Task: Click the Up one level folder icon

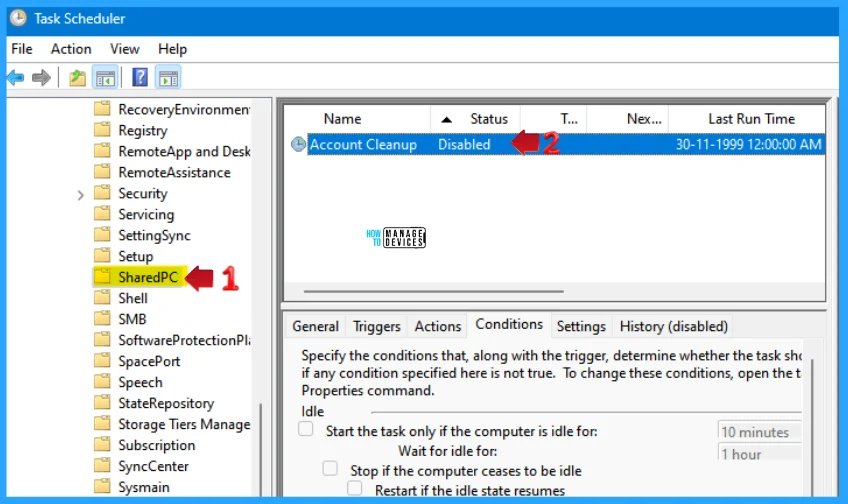Action: (77, 78)
